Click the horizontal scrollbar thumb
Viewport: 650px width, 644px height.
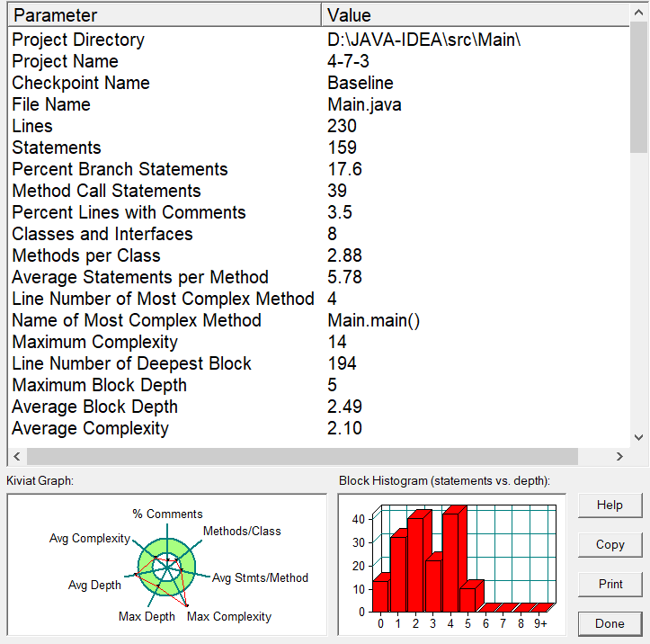click(303, 457)
